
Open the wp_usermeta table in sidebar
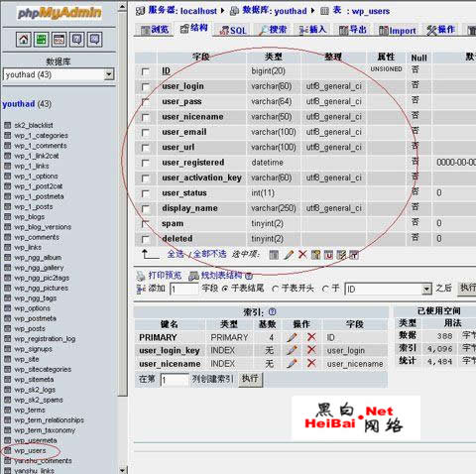[x=36, y=440]
